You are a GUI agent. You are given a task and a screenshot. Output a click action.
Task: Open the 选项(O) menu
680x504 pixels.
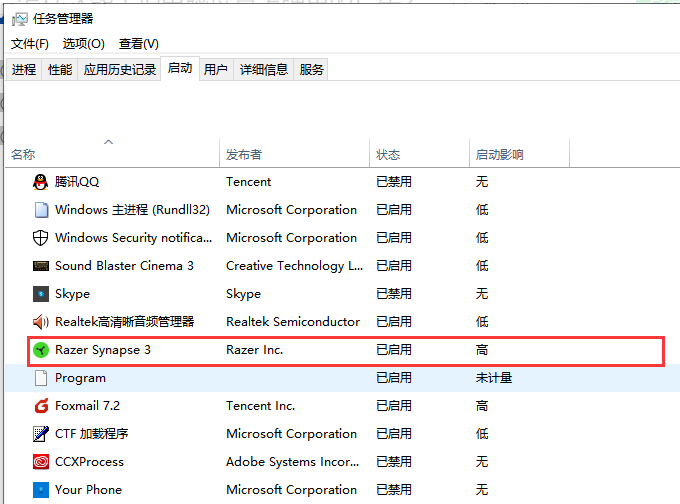pyautogui.click(x=83, y=44)
